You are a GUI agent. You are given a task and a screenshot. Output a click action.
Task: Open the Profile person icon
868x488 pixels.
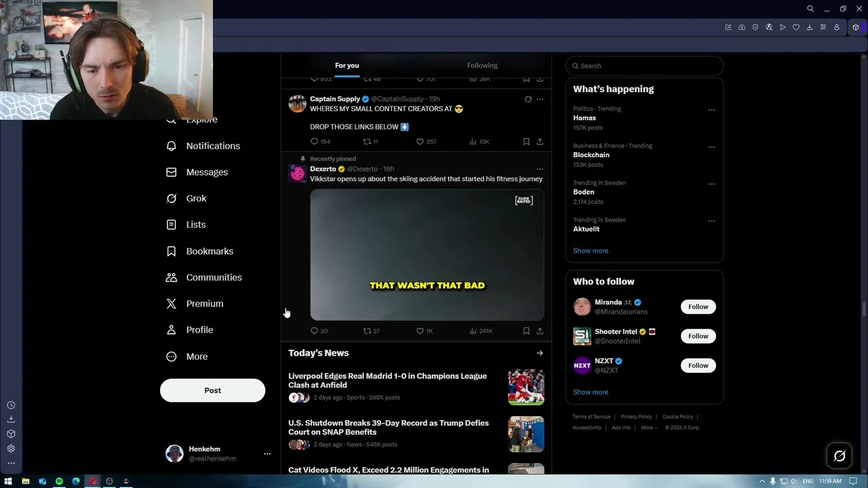click(172, 330)
